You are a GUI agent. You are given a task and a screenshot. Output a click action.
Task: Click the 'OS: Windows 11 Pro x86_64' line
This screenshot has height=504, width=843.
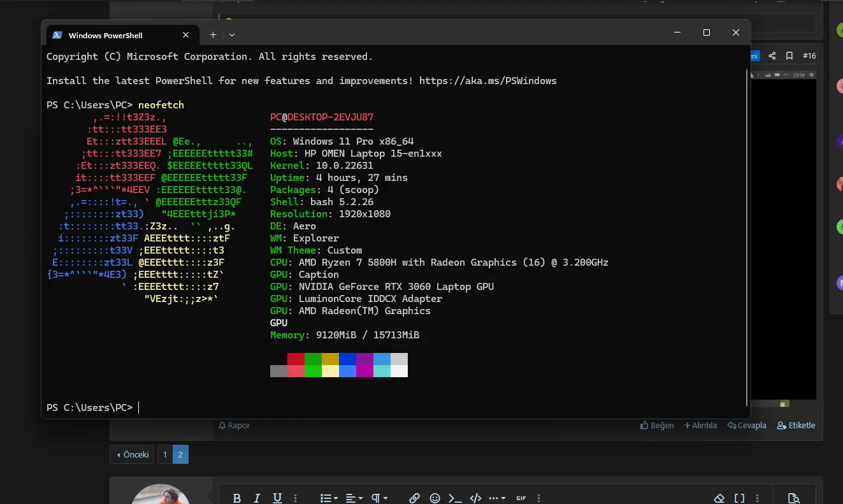click(342, 141)
